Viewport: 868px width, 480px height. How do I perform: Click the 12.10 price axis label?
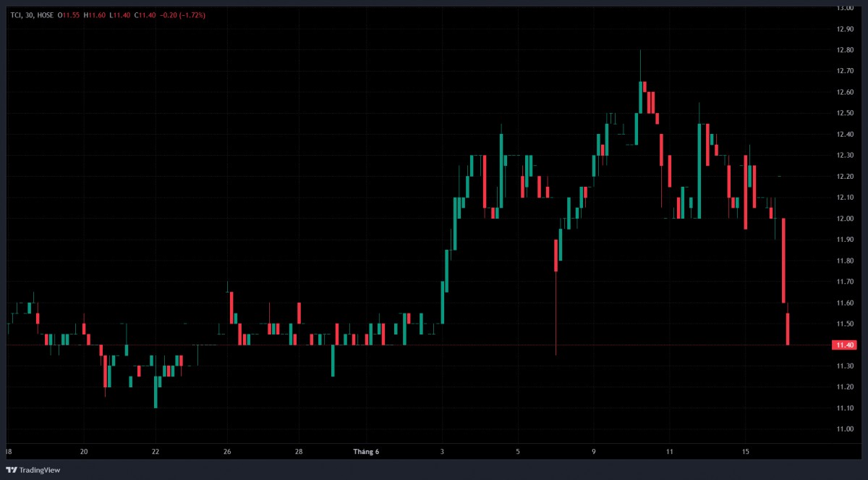point(845,197)
